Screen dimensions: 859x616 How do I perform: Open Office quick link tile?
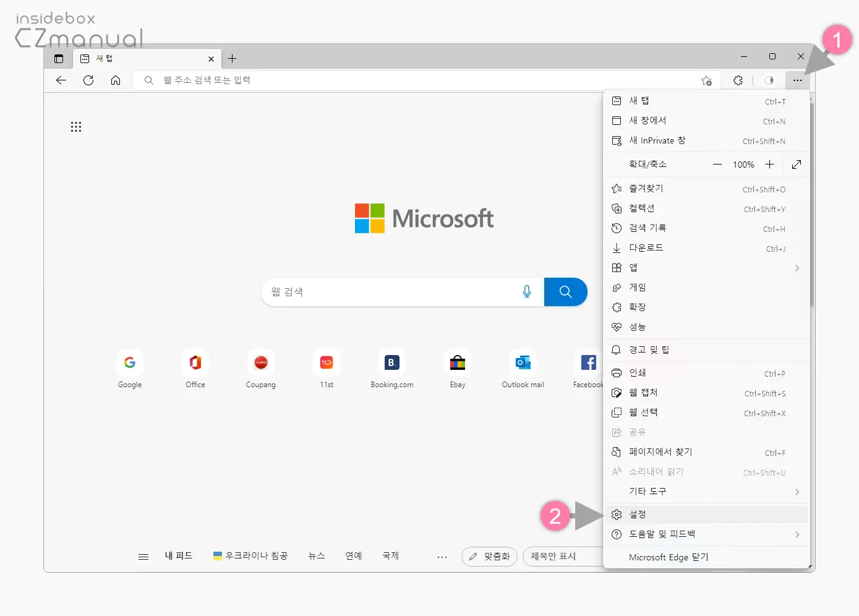tap(195, 369)
